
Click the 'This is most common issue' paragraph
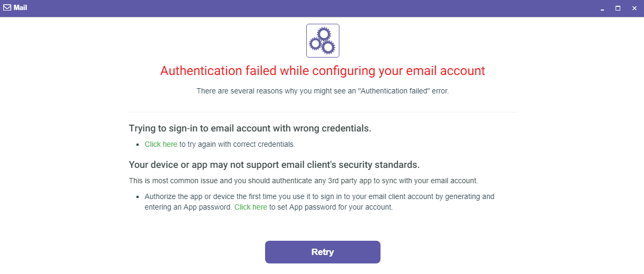pyautogui.click(x=303, y=181)
